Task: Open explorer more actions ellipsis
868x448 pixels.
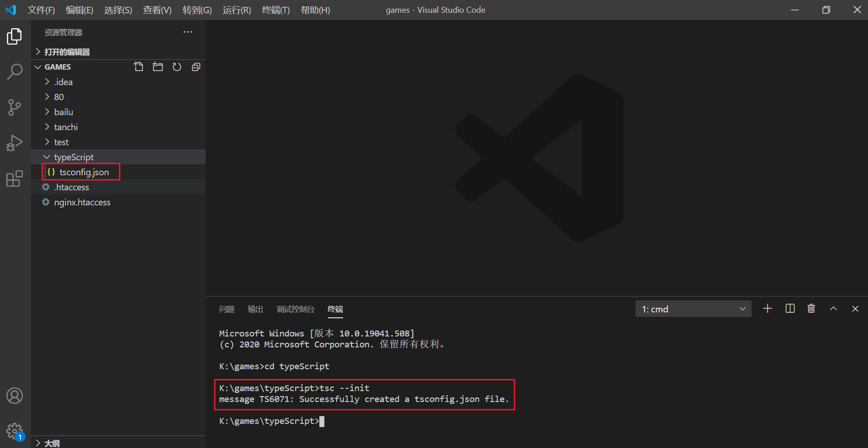Action: 187,32
